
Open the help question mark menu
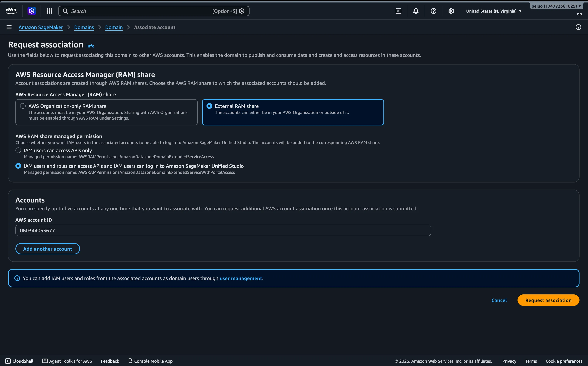[433, 11]
